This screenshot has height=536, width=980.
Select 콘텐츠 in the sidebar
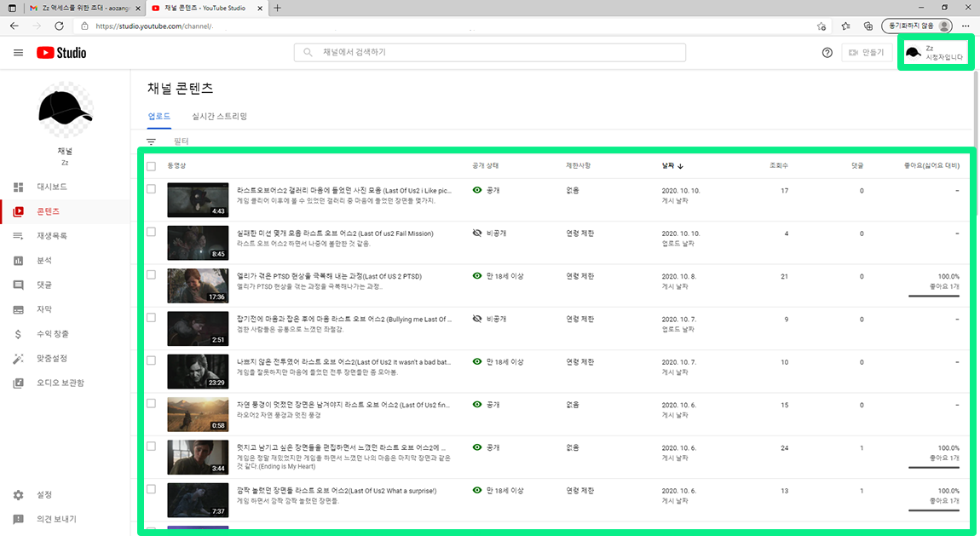66,211
